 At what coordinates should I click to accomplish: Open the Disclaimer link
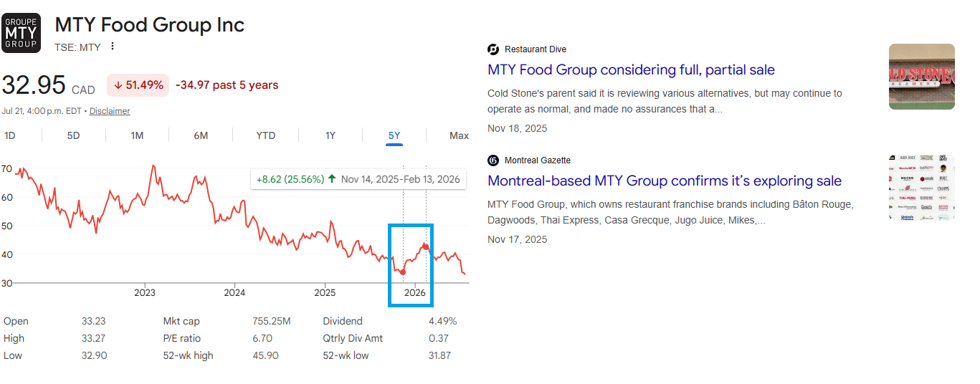coord(110,111)
